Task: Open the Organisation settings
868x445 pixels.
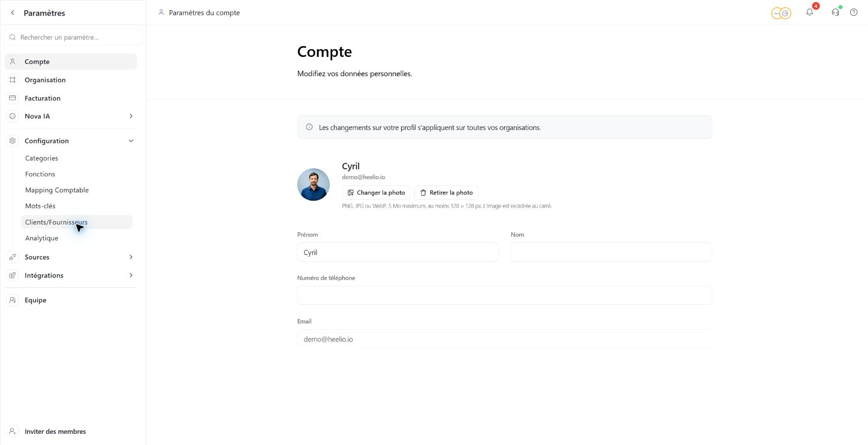Action: pos(71,80)
